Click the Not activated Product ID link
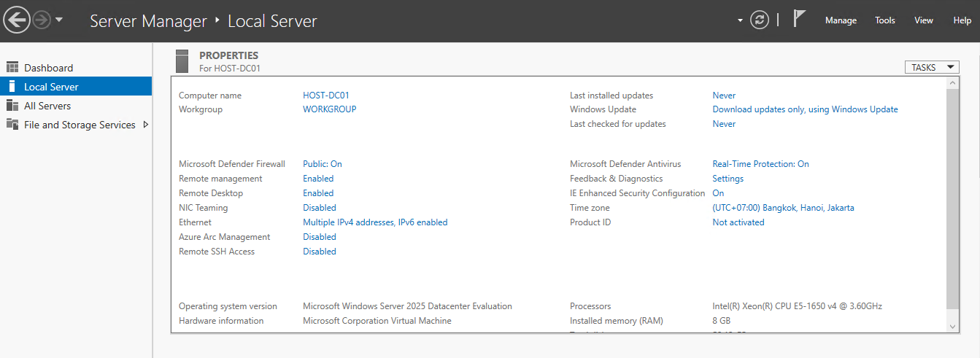The image size is (980, 358). (x=738, y=222)
